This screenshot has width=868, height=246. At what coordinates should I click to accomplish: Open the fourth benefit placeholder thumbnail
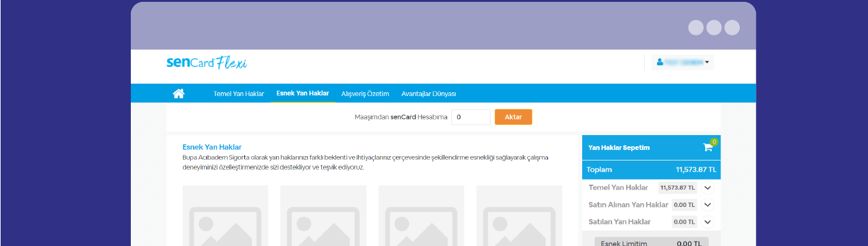(x=519, y=216)
